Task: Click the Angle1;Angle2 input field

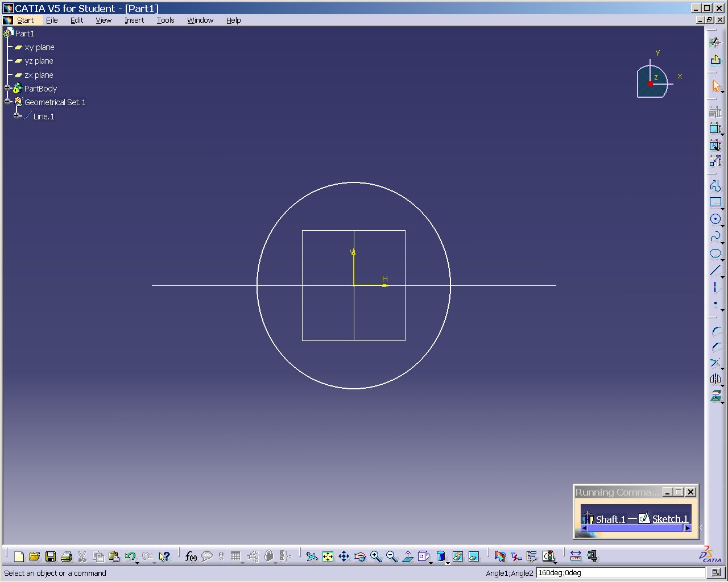Action: (x=621, y=573)
